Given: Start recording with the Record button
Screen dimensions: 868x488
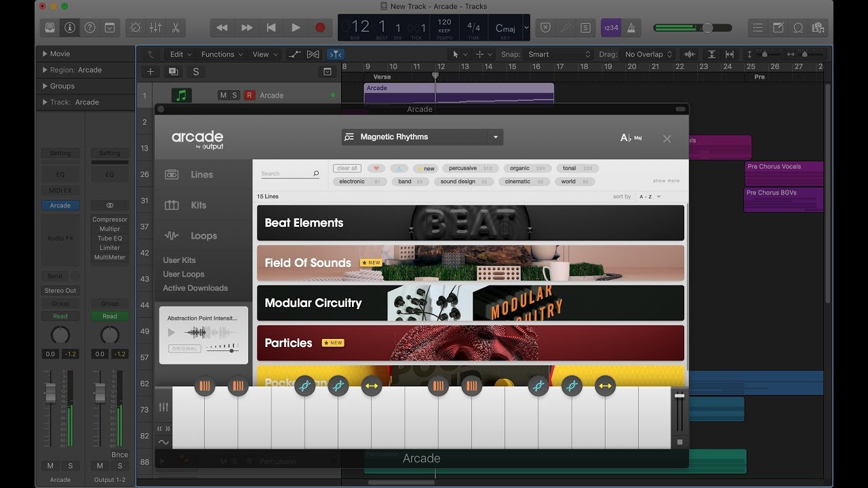Looking at the screenshot, I should (x=320, y=28).
